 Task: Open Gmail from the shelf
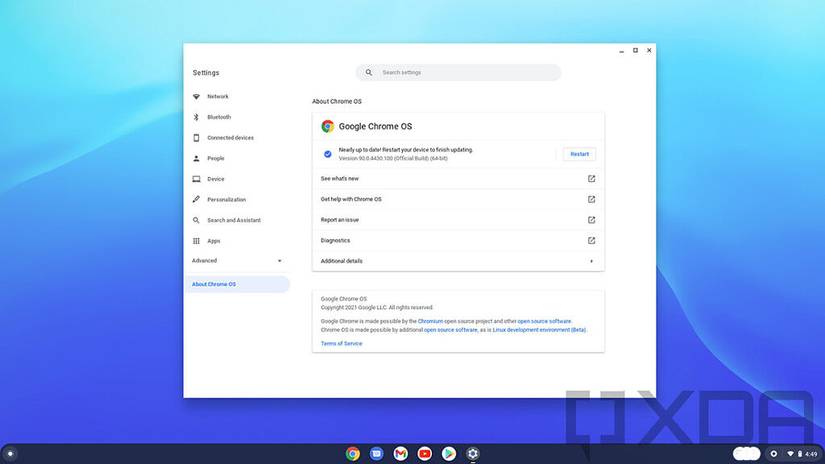click(401, 453)
